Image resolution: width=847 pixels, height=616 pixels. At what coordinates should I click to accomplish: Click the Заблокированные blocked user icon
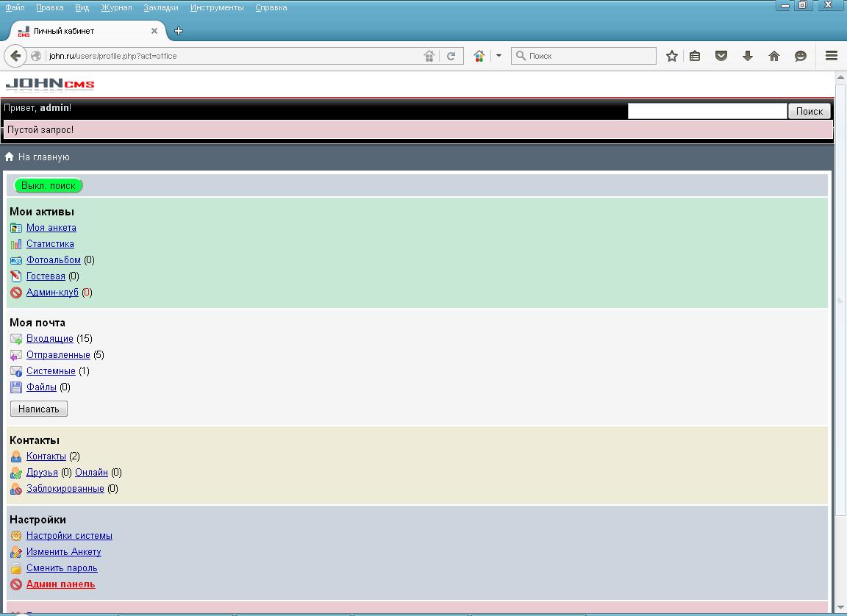click(16, 489)
